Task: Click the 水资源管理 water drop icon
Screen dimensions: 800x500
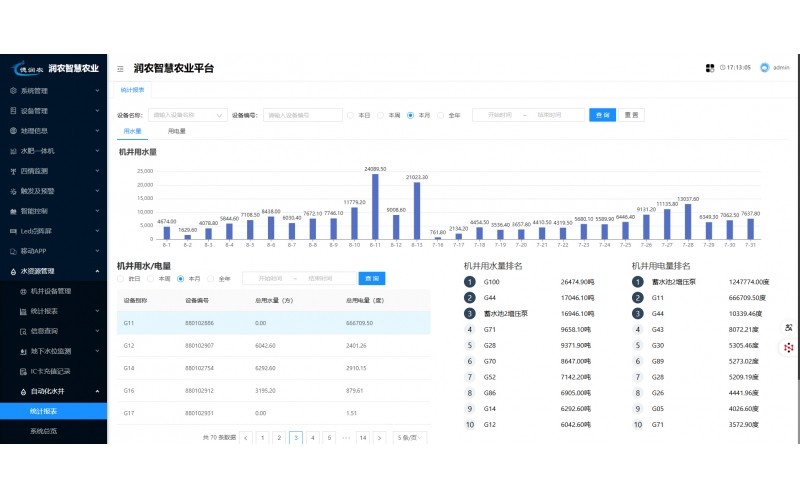Action: tap(14, 271)
